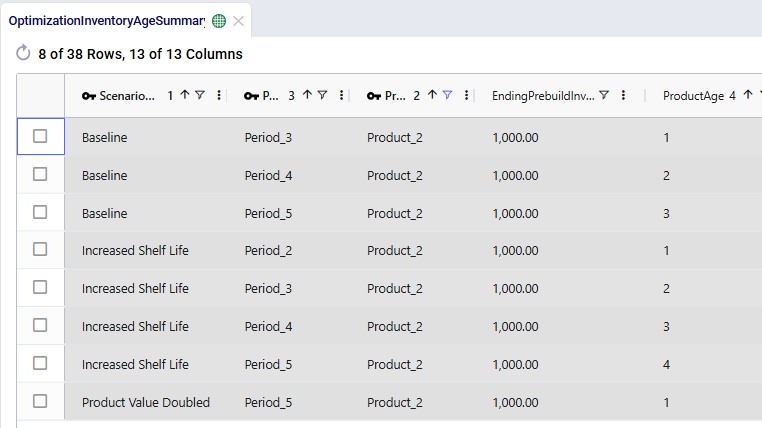Open the active filter on the Product column

click(x=447, y=95)
